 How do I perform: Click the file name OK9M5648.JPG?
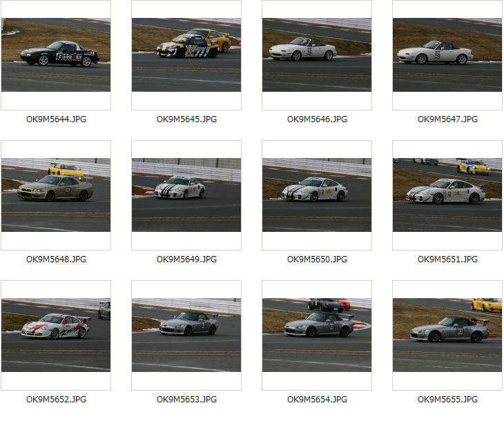(x=56, y=260)
